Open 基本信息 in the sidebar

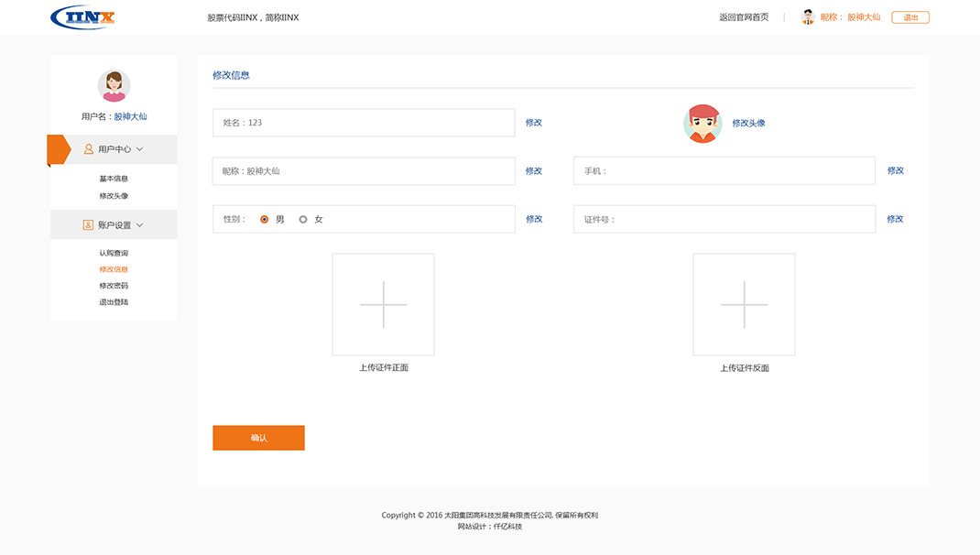[114, 179]
